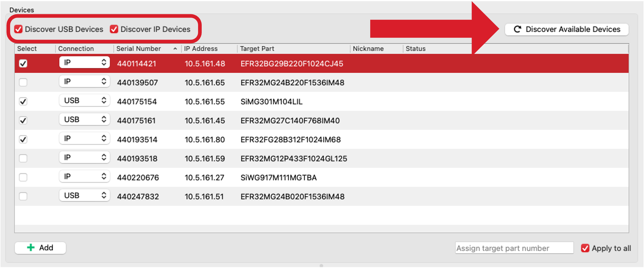Toggle Discover IP Devices checkbox
Viewport: 644px width, 268px height.
[x=114, y=29]
